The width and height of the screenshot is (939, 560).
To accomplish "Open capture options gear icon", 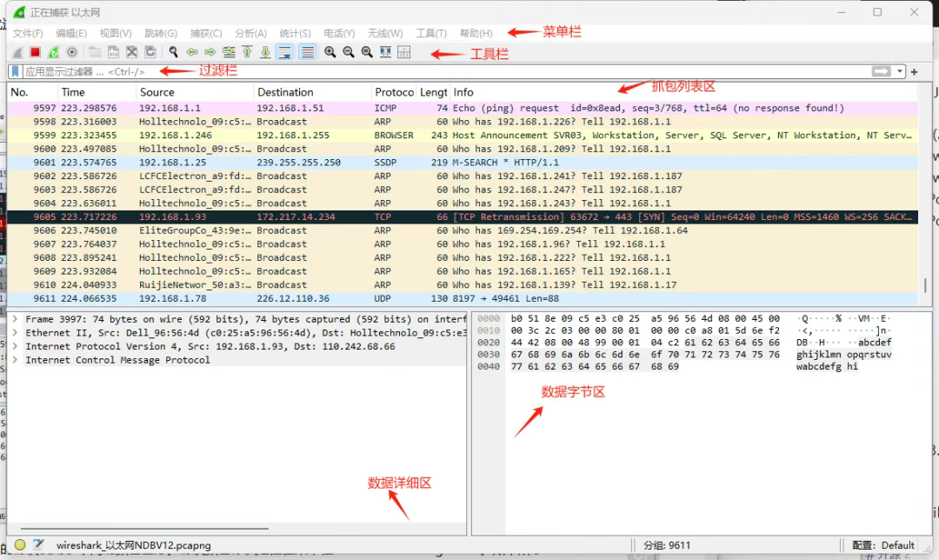I will point(72,52).
